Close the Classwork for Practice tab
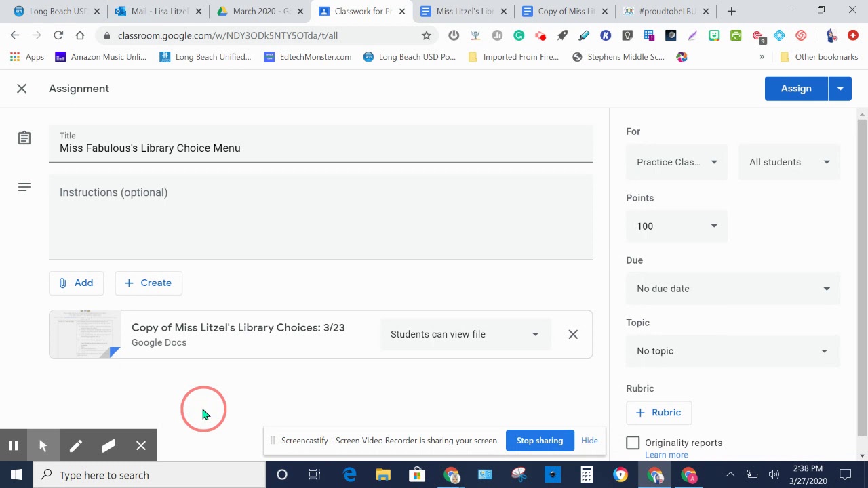 click(x=402, y=11)
